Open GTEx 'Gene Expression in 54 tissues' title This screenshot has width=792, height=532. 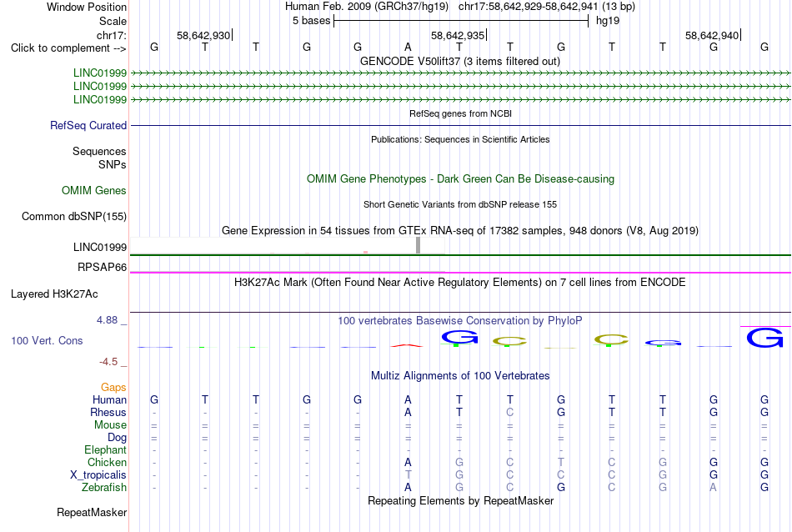pos(460,231)
